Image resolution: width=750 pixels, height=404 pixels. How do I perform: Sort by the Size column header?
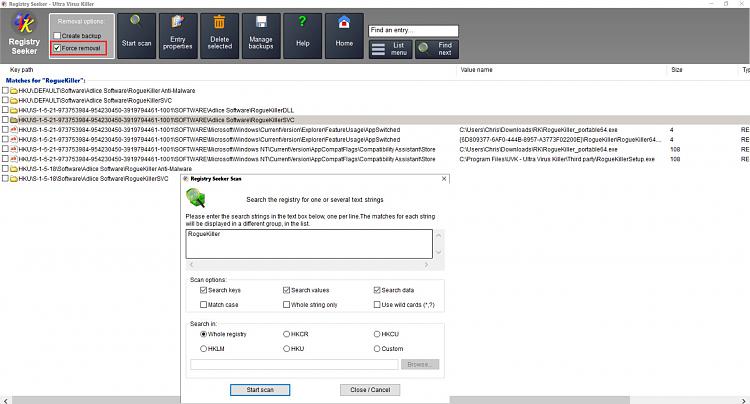pyautogui.click(x=677, y=70)
